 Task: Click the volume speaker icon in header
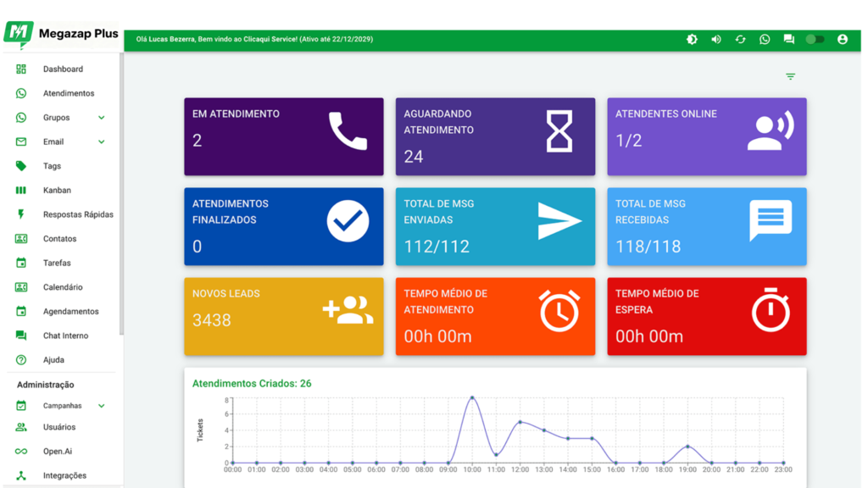(x=716, y=39)
